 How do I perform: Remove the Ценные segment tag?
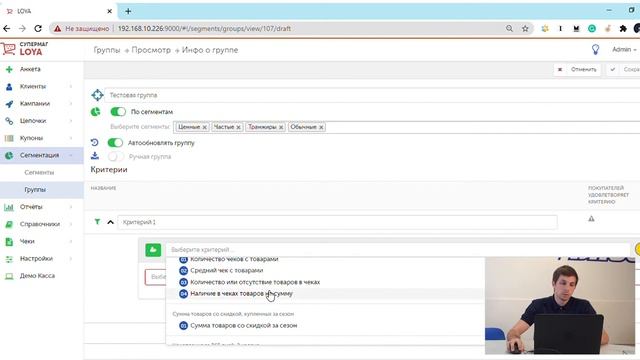pyautogui.click(x=204, y=127)
